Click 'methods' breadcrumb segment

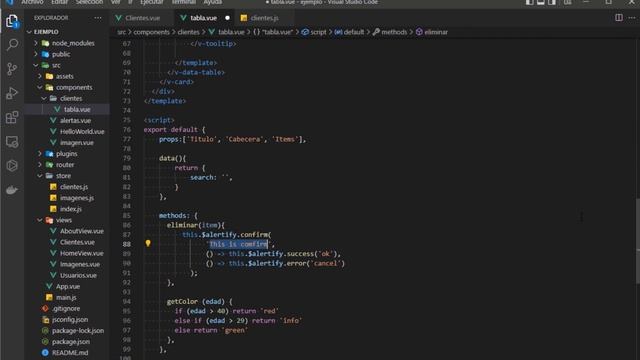click(394, 32)
